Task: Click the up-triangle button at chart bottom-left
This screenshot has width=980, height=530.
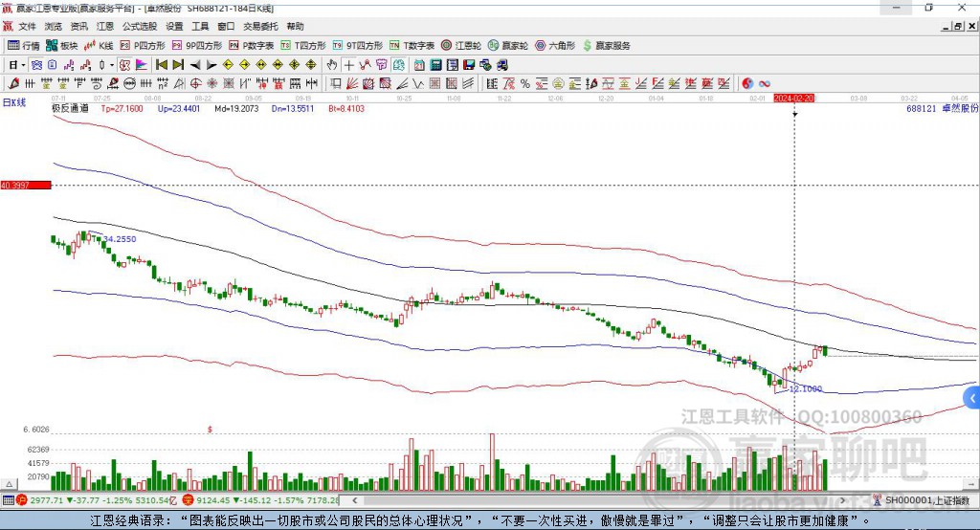Action: tap(9, 484)
